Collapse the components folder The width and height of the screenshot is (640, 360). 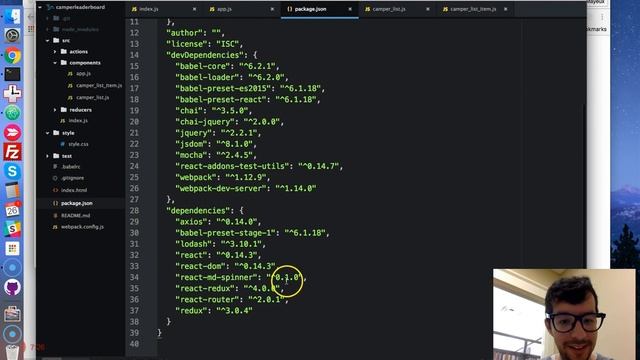pyautogui.click(x=55, y=63)
